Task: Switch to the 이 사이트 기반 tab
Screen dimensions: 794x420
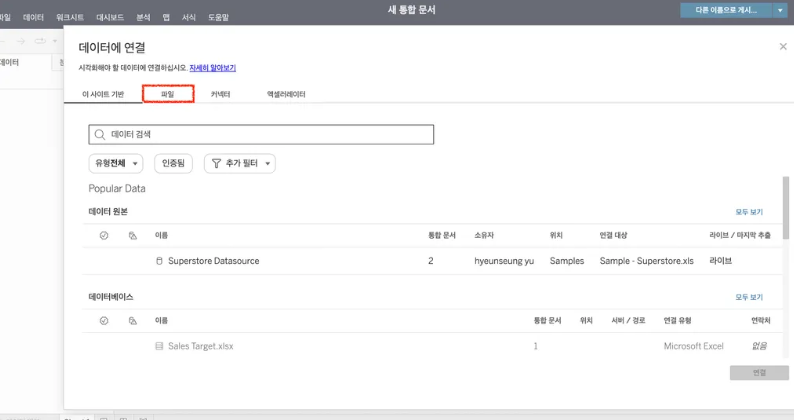Action: tap(103, 94)
